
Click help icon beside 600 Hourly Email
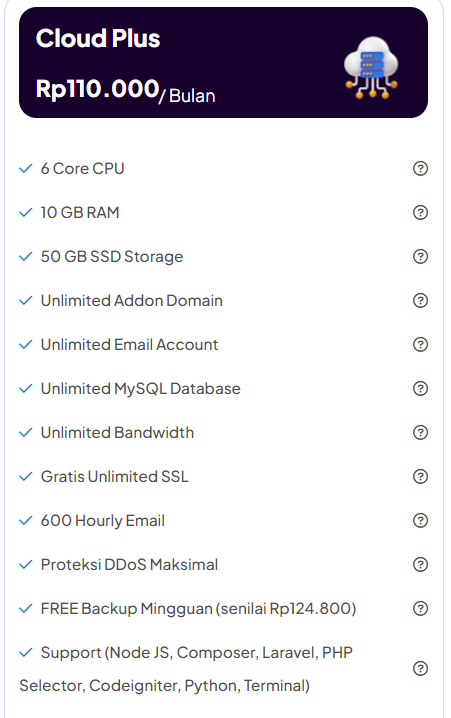pos(420,520)
